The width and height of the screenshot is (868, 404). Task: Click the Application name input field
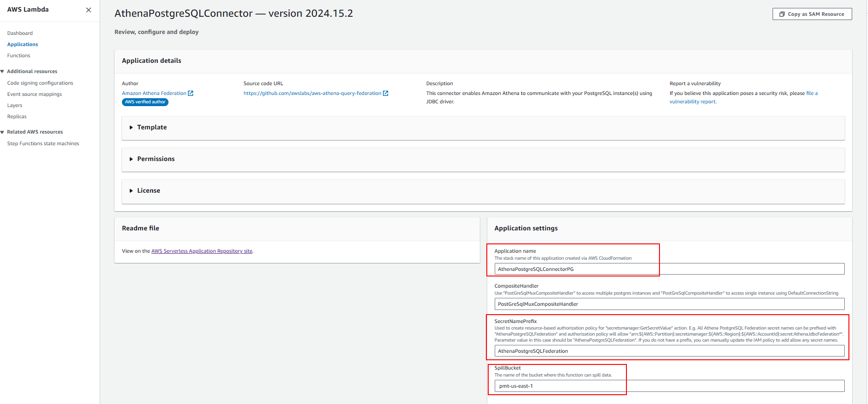point(669,269)
